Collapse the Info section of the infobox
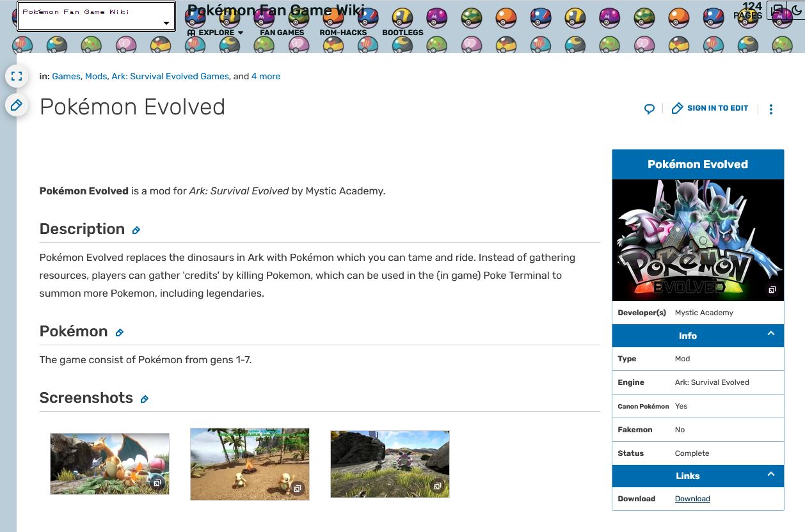This screenshot has height=532, width=805. [x=771, y=334]
